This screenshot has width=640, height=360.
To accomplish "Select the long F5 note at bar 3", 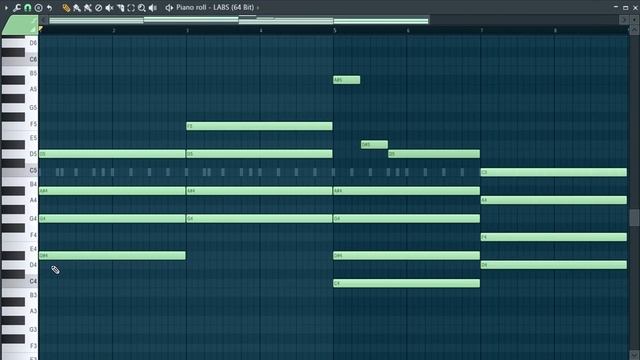I will click(x=260, y=126).
